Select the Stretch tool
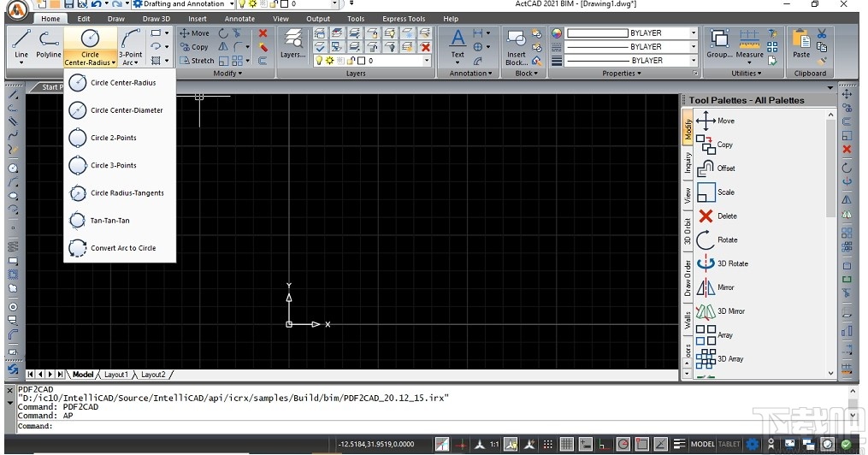This screenshot has height=455, width=868. click(x=197, y=61)
